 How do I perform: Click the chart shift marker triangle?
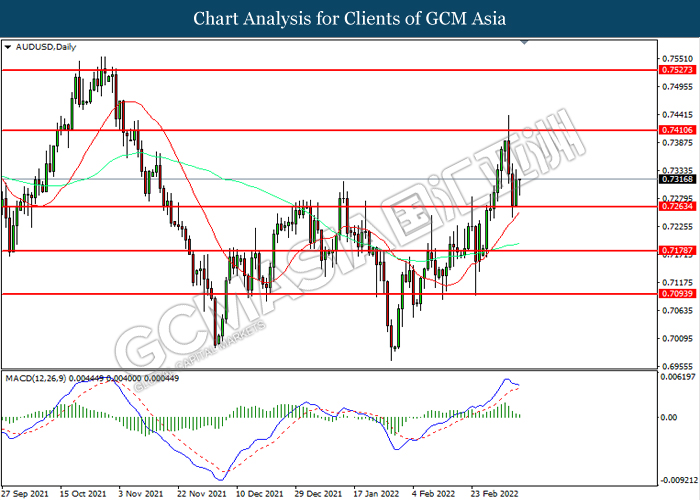tap(525, 42)
